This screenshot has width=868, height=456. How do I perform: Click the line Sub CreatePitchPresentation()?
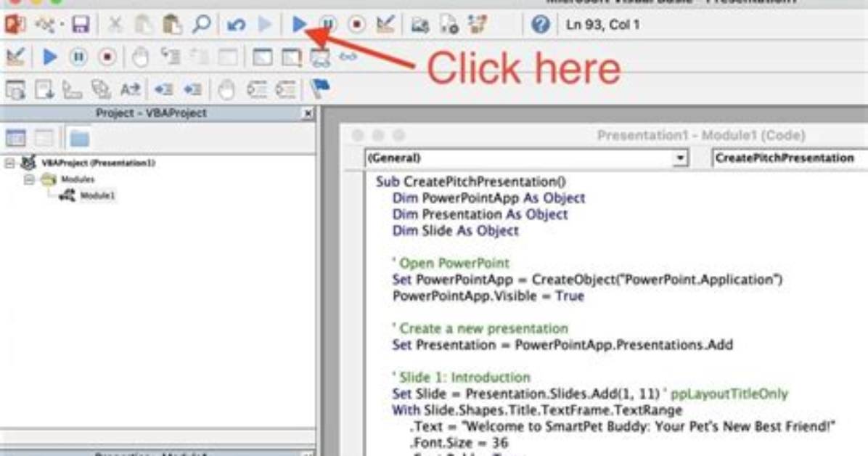470,182
